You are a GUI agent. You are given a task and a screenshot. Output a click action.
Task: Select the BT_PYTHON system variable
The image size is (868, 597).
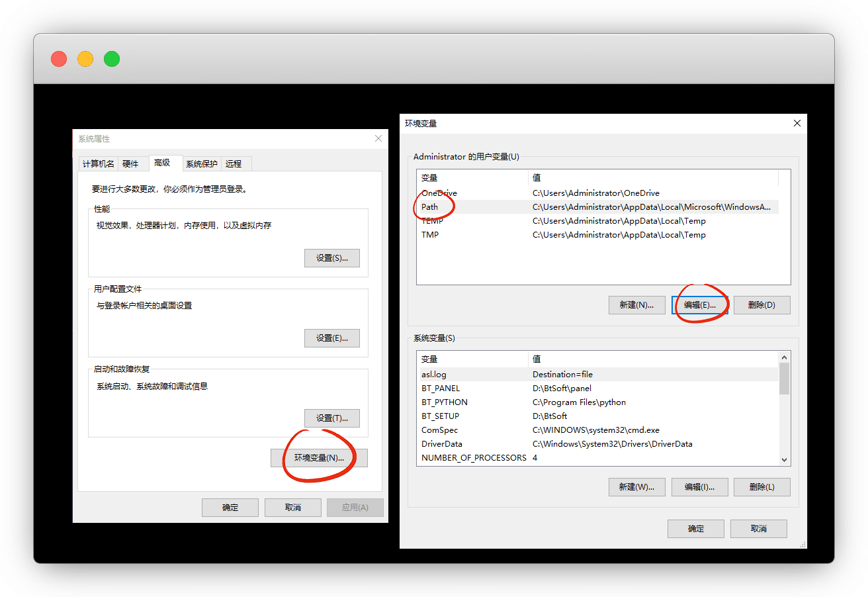pyautogui.click(x=597, y=402)
